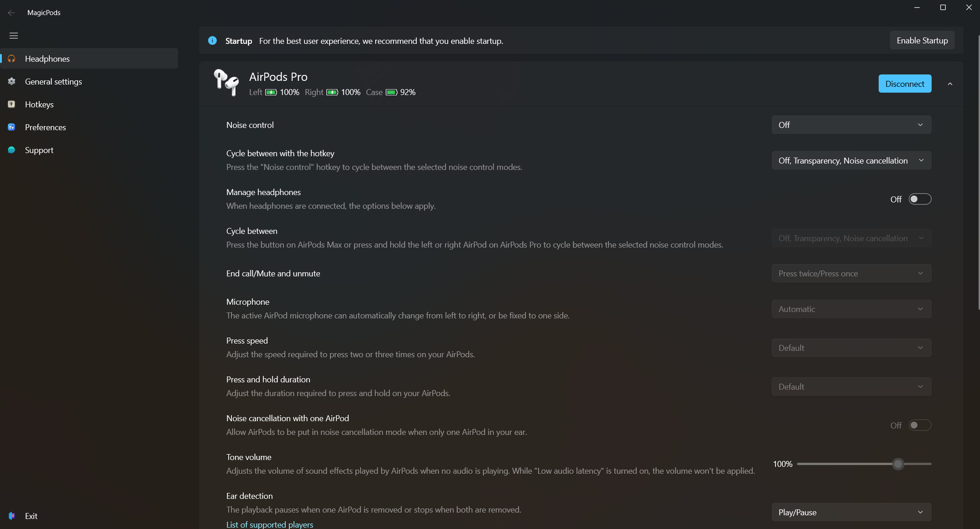The height and width of the screenshot is (529, 980).
Task: Open the hamburger navigation menu
Action: pyautogui.click(x=14, y=36)
